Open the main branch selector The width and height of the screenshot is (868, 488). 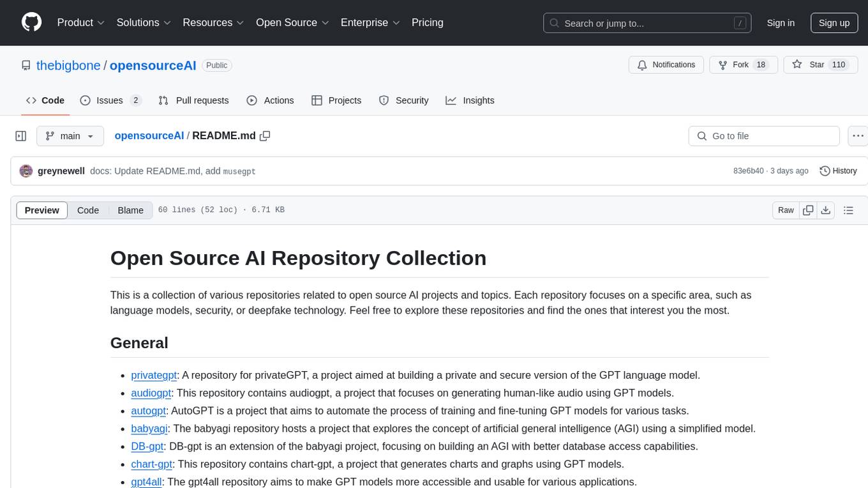pyautogui.click(x=70, y=136)
